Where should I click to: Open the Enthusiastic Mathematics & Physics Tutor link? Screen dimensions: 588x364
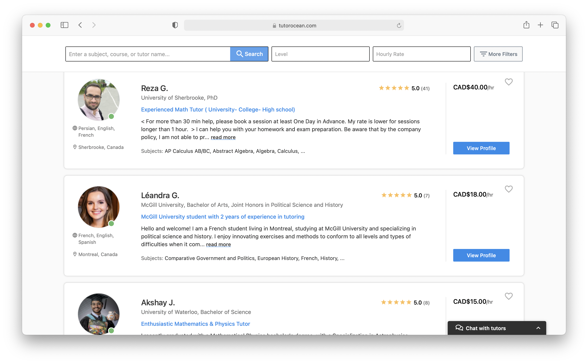195,324
